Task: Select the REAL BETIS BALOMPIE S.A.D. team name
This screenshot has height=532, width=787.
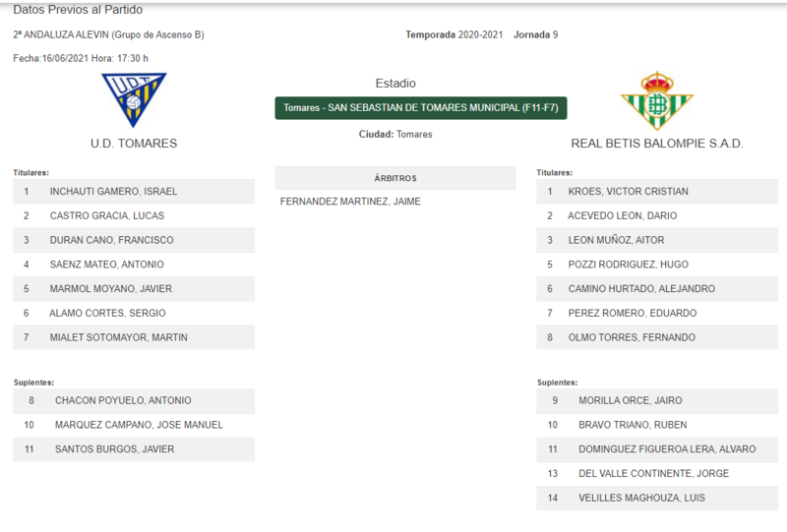Action: click(x=657, y=144)
